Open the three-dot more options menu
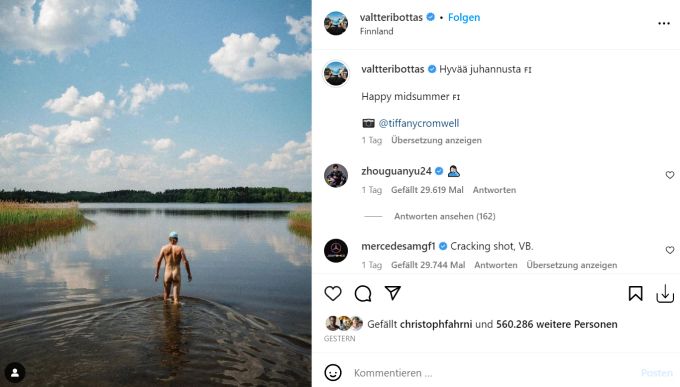Image resolution: width=680 pixels, height=387 pixels. [664, 23]
